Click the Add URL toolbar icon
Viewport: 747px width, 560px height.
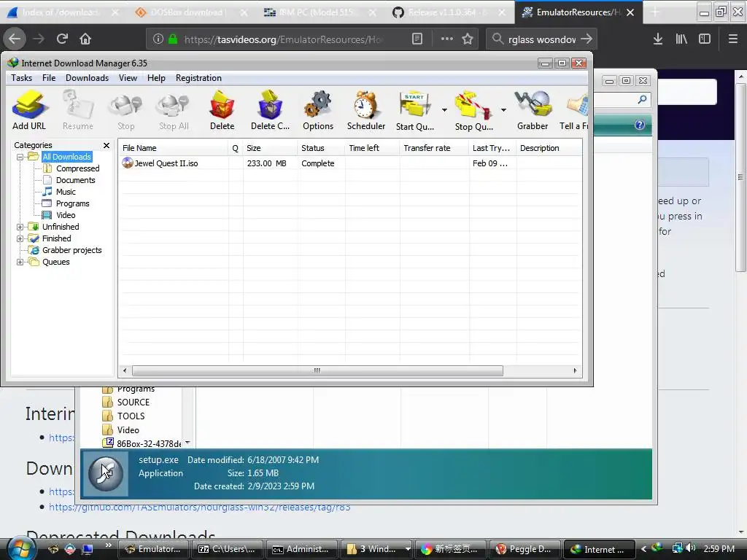29,110
